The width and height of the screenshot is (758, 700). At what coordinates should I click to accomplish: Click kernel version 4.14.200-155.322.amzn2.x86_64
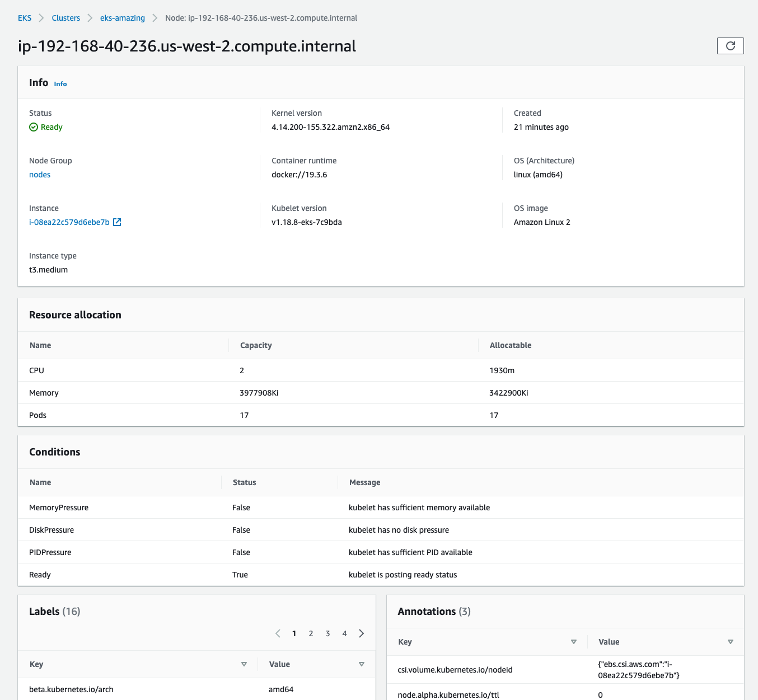331,127
